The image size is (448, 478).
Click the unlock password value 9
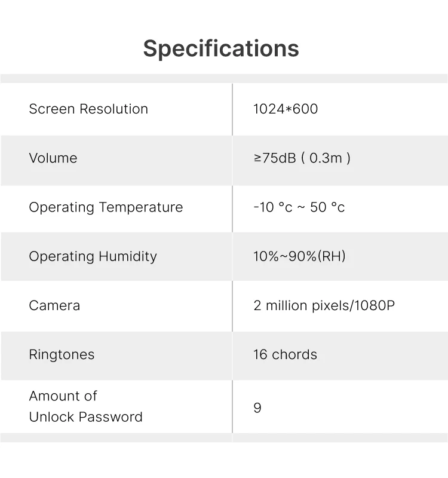(257, 407)
